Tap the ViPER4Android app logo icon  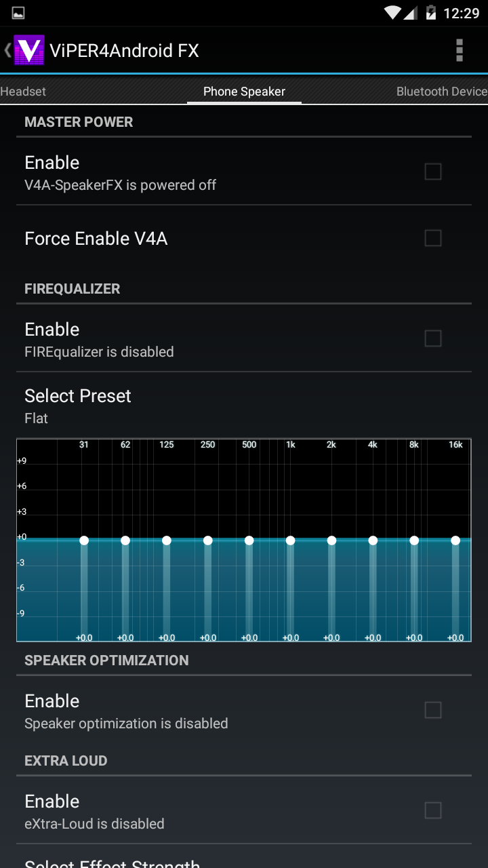[29, 50]
